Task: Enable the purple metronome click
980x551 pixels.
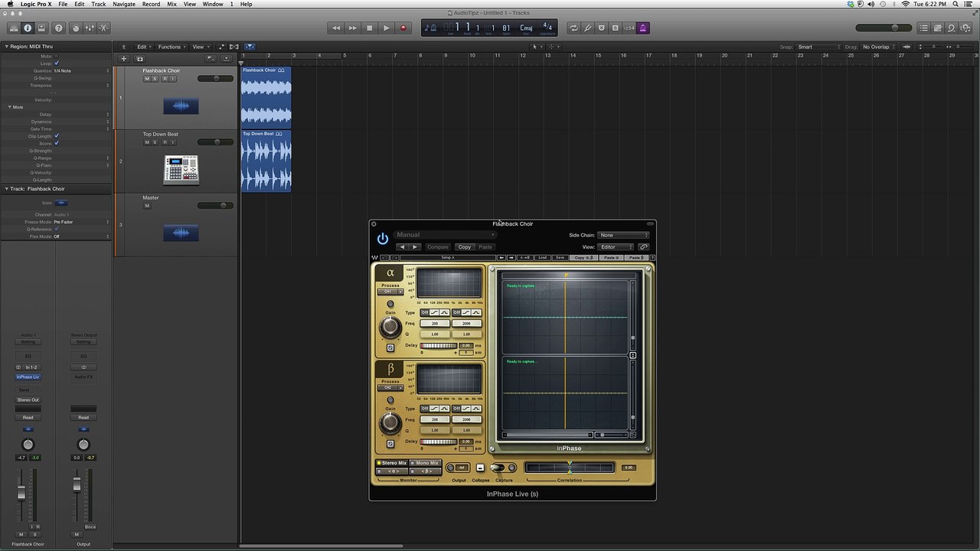Action: pyautogui.click(x=642, y=28)
